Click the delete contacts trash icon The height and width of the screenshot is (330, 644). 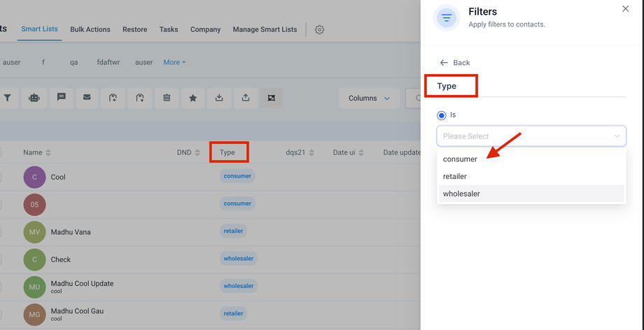[167, 98]
